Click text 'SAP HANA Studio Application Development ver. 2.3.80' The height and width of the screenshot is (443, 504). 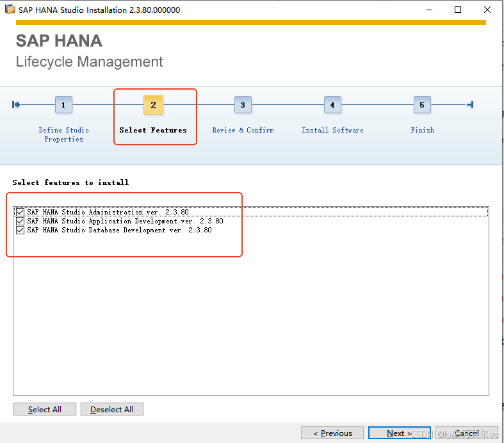125,221
